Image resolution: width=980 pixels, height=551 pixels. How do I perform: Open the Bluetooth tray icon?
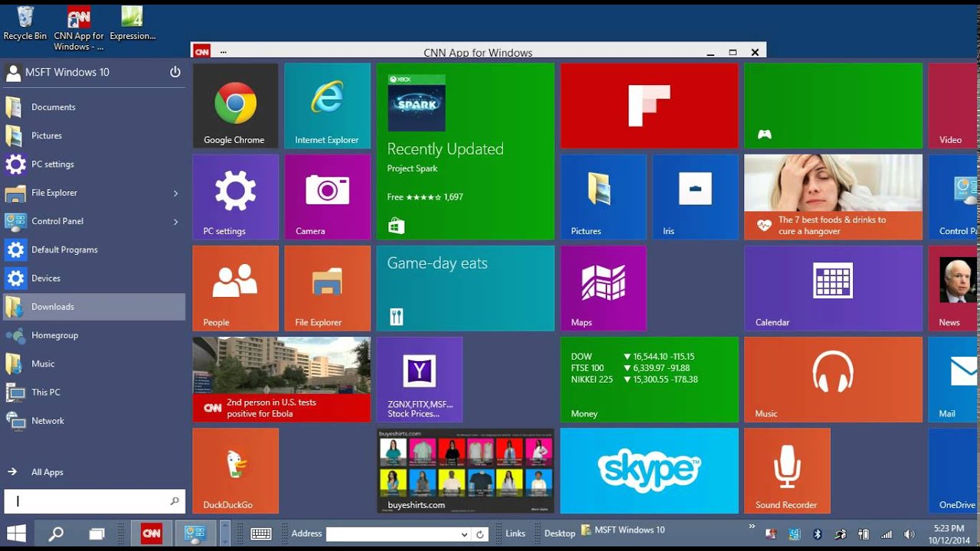click(817, 534)
